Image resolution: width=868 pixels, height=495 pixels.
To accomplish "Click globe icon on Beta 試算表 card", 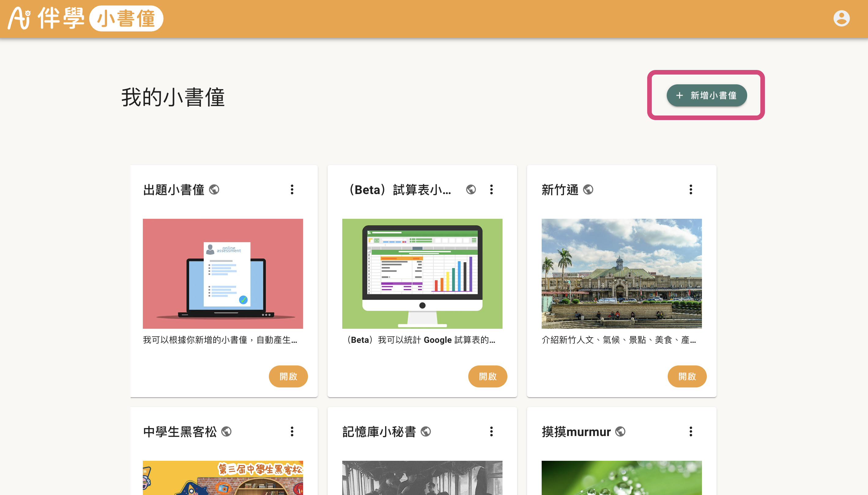I will coord(471,189).
